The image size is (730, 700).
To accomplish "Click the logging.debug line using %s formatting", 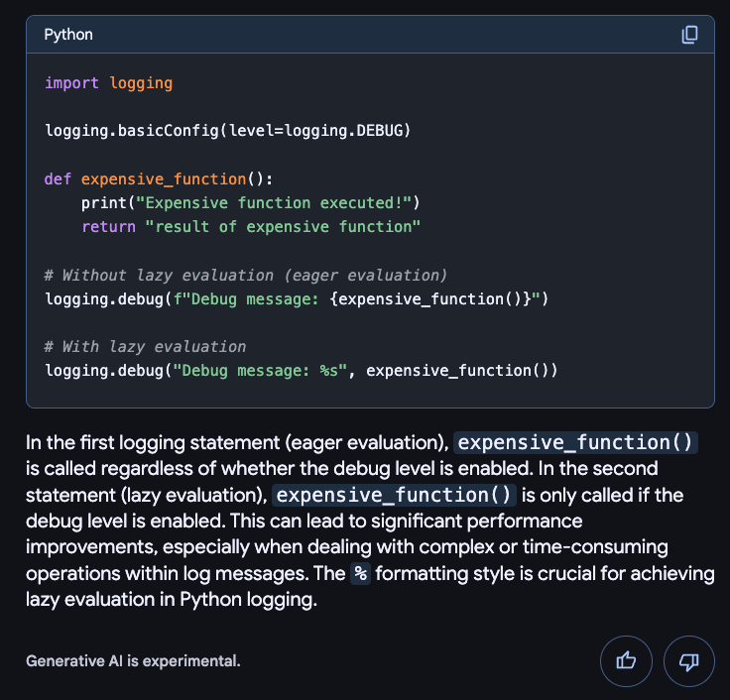I will (302, 370).
